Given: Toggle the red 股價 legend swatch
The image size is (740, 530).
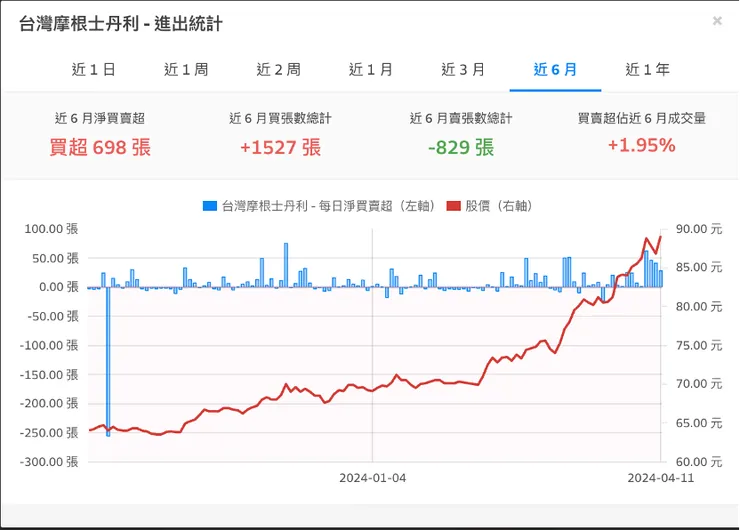Looking at the screenshot, I should click(453, 206).
